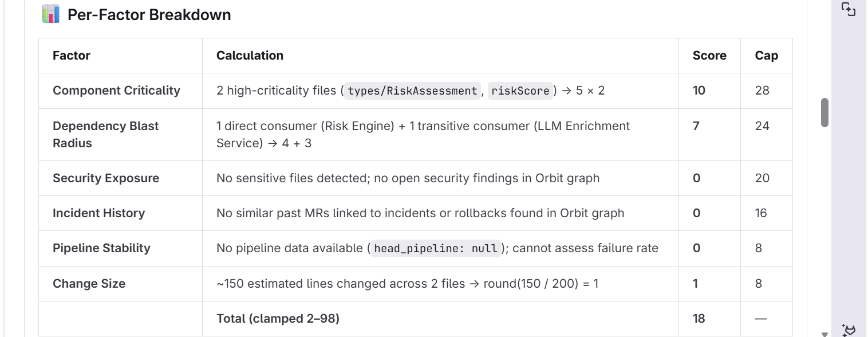
Task: Click the Calculation column header
Action: pos(250,56)
